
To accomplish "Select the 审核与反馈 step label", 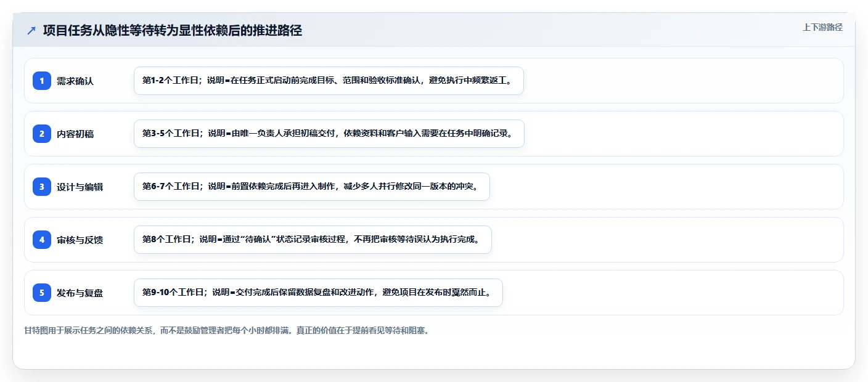I will point(80,240).
